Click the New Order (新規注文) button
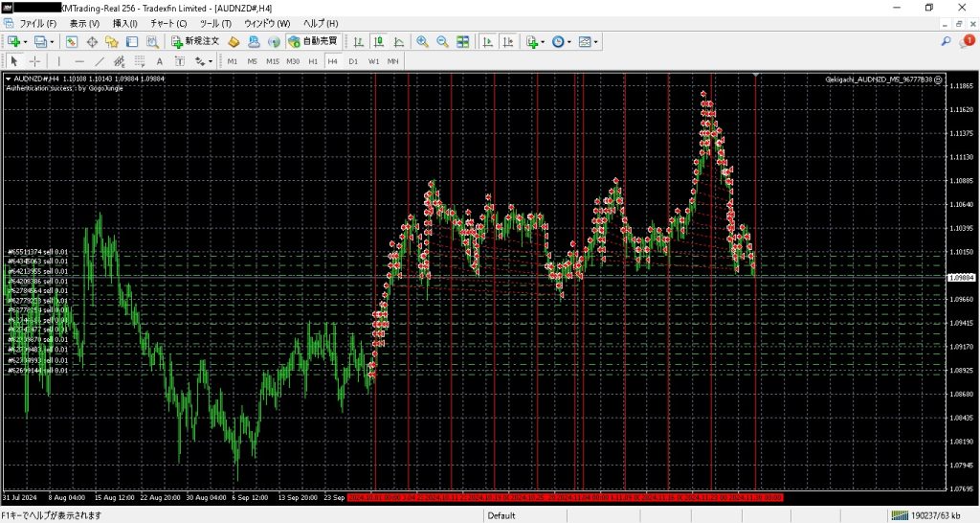The image size is (980, 523). [x=195, y=41]
